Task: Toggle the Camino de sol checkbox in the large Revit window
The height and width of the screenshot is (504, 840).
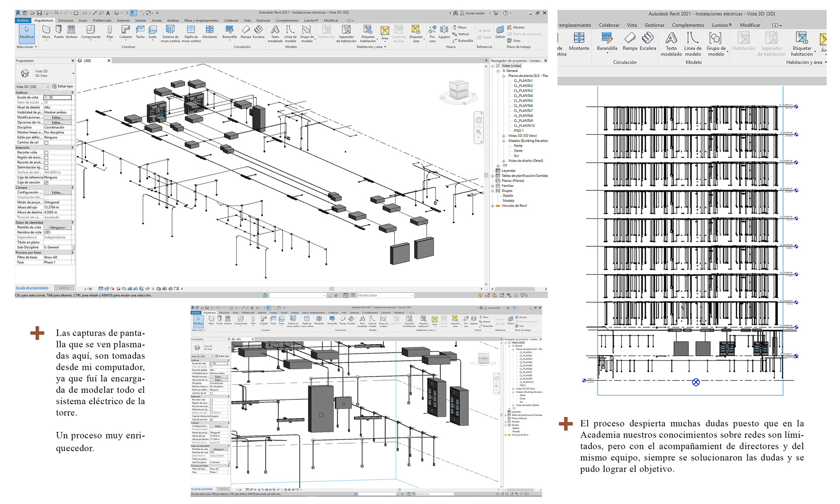Action: click(x=46, y=143)
